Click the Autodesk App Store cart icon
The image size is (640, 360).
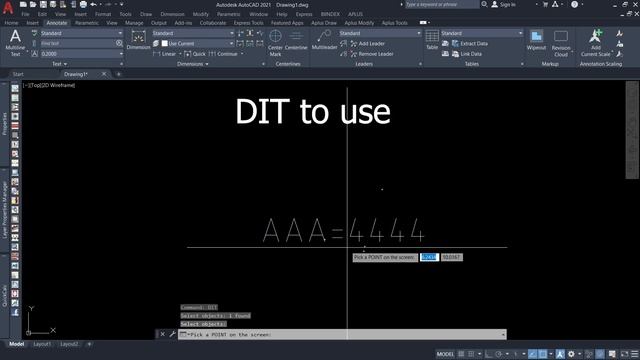click(545, 4)
